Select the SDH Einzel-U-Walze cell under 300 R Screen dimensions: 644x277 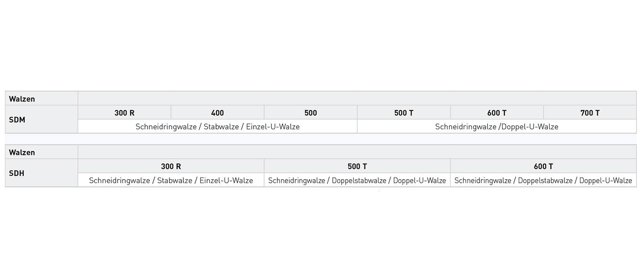[x=171, y=180]
